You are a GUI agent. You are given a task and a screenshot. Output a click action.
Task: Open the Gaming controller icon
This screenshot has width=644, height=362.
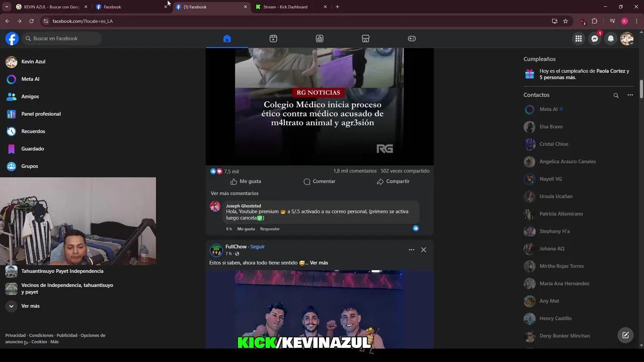click(x=412, y=39)
